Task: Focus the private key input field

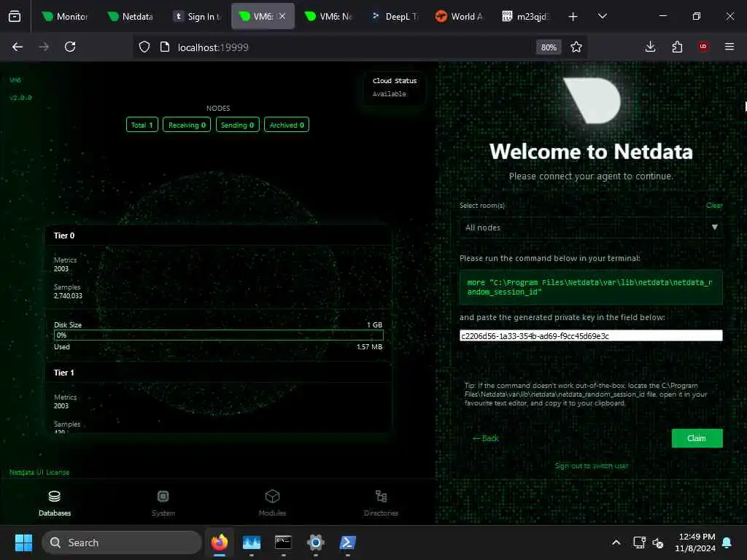Action: pos(591,335)
